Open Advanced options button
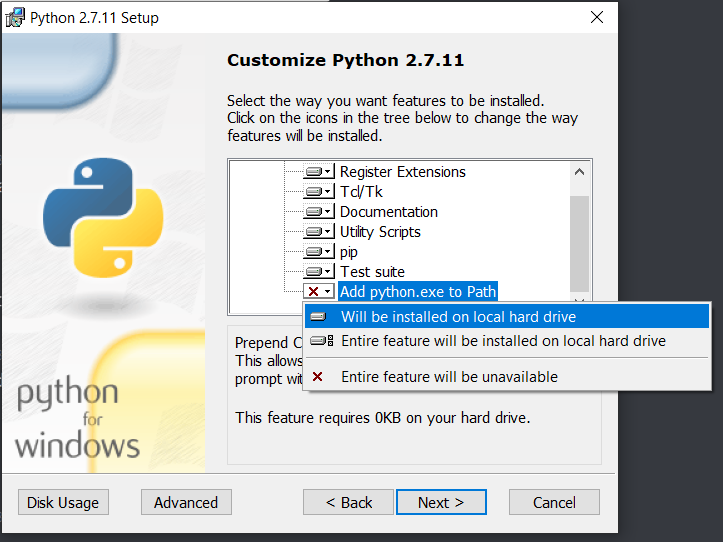The height and width of the screenshot is (542, 723). point(186,502)
